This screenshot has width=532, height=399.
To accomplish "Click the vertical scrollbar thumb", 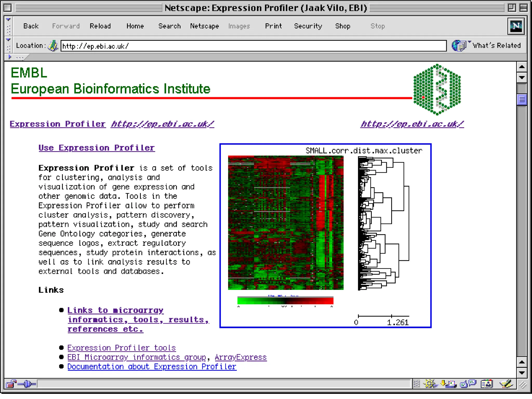I will pyautogui.click(x=522, y=99).
